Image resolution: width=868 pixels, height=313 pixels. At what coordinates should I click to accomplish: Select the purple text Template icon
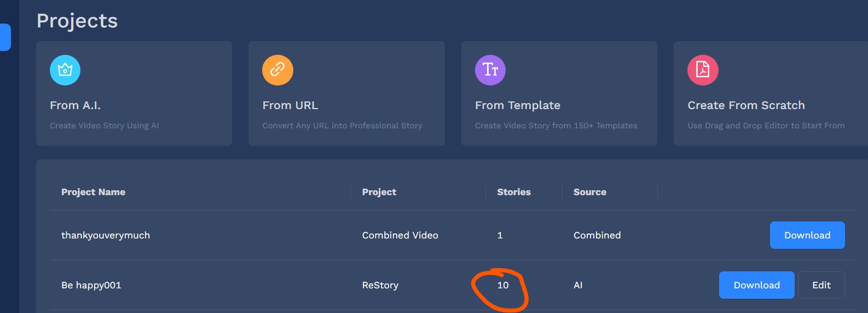(x=490, y=70)
